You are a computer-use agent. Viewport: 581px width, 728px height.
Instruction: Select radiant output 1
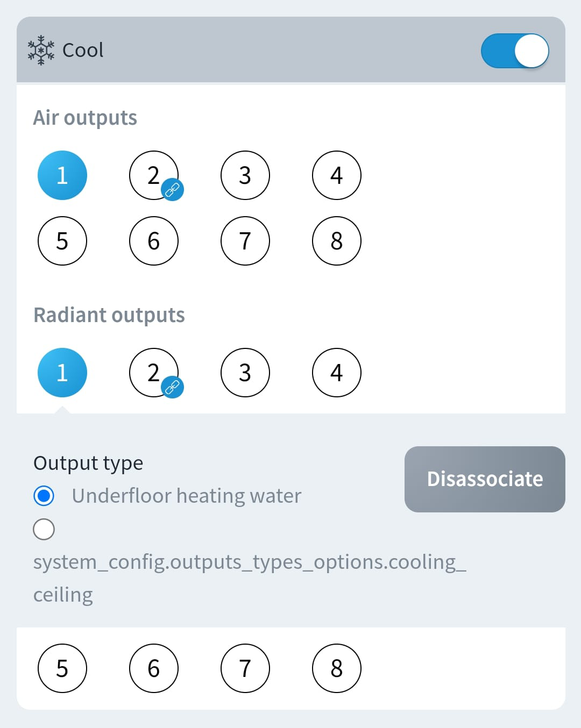[x=62, y=373]
